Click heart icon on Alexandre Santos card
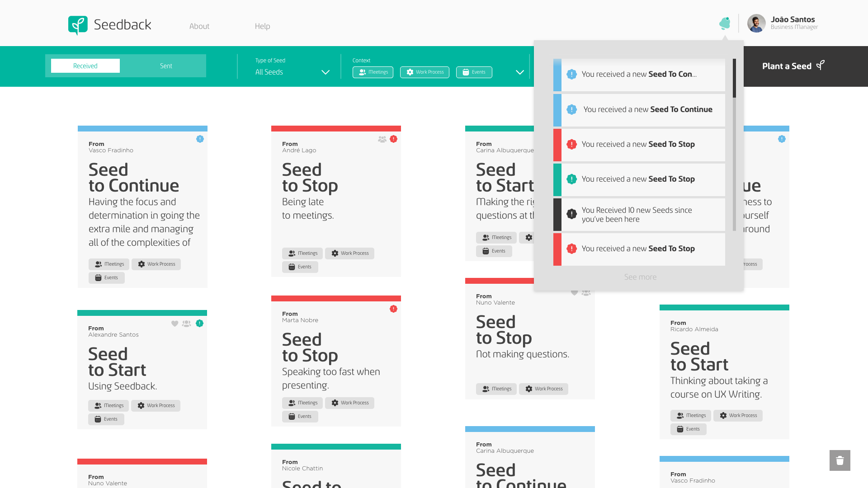The image size is (868, 488). tap(175, 324)
